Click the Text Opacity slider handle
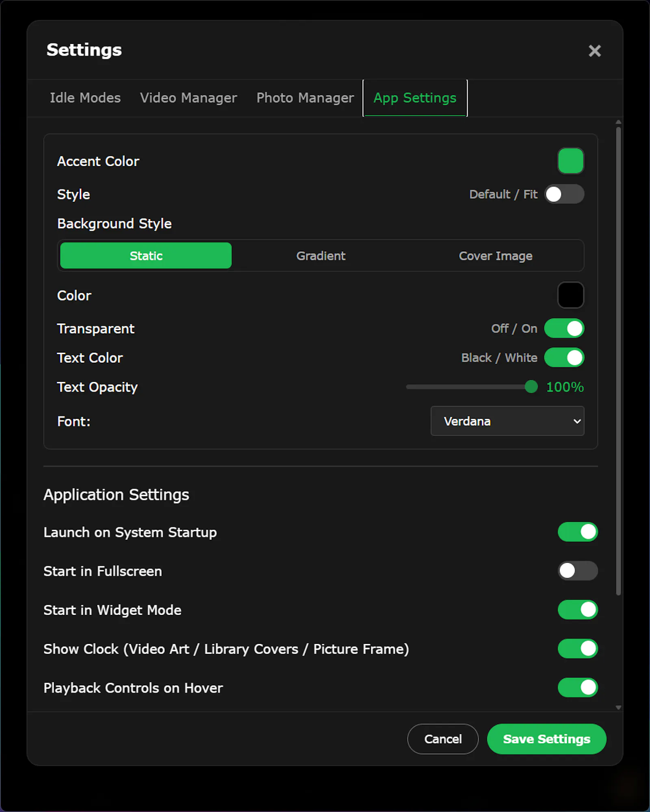The height and width of the screenshot is (812, 650). tap(531, 387)
